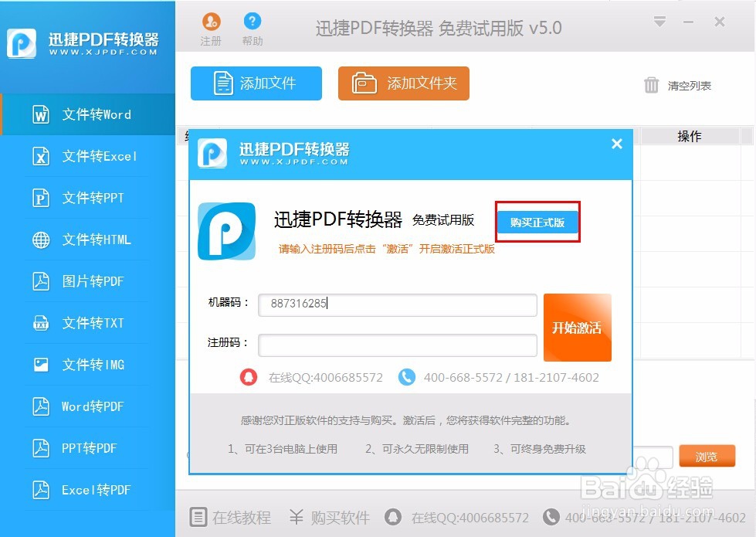Click the PDF icon beside Word转PDF
The width and height of the screenshot is (756, 537).
coord(41,406)
